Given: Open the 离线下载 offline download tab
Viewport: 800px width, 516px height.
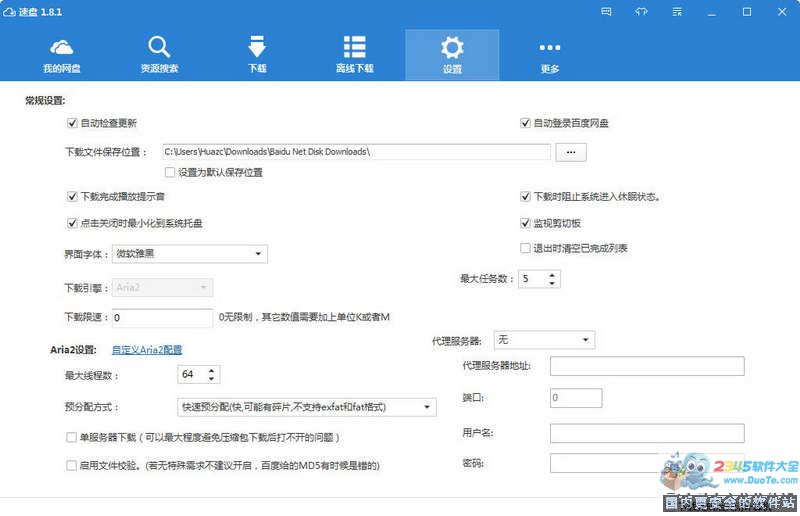Looking at the screenshot, I should pos(355,55).
